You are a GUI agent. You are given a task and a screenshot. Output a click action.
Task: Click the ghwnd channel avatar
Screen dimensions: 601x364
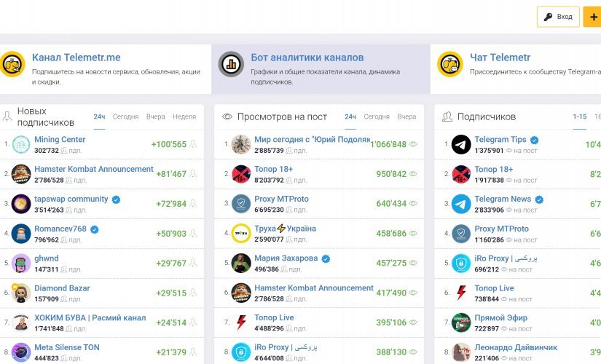pyautogui.click(x=21, y=264)
